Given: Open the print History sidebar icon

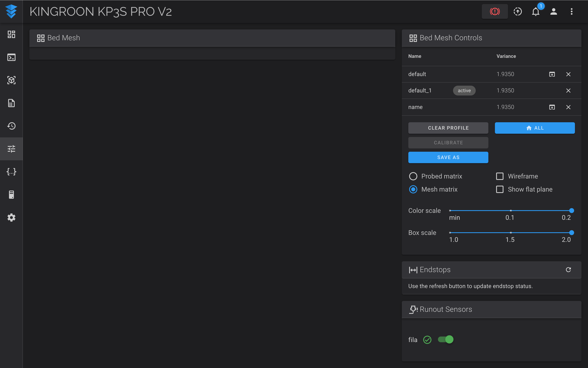Looking at the screenshot, I should [x=11, y=126].
